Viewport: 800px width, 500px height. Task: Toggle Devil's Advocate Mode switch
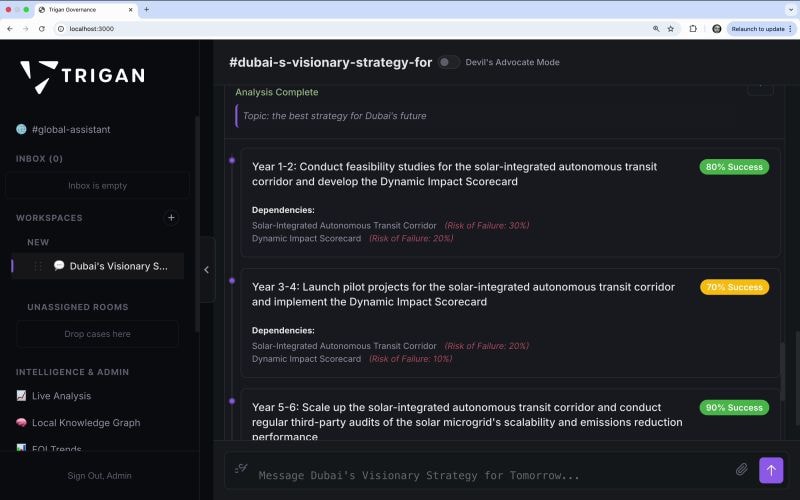click(448, 62)
